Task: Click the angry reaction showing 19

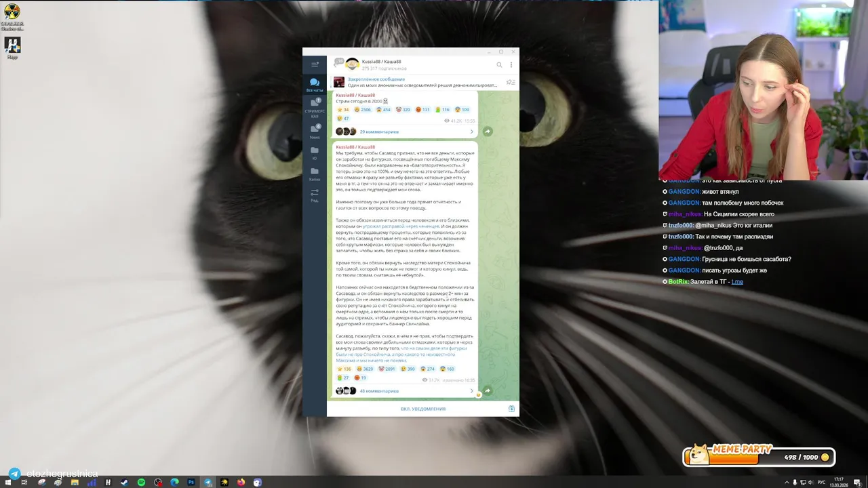Action: (360, 378)
